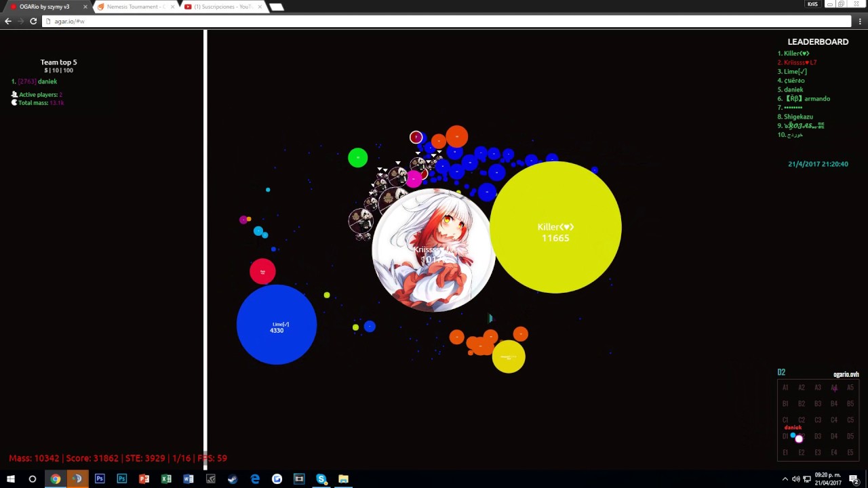Click the LEADERBOARD heading

(x=818, y=42)
